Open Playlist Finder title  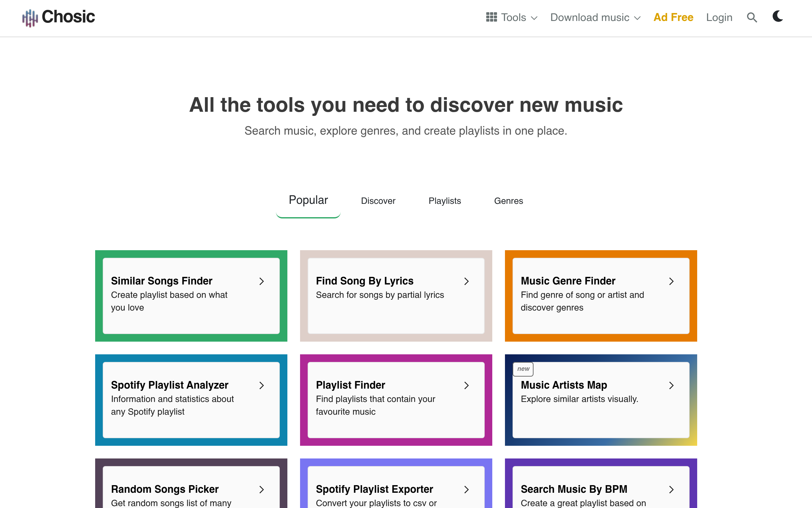[x=350, y=385]
